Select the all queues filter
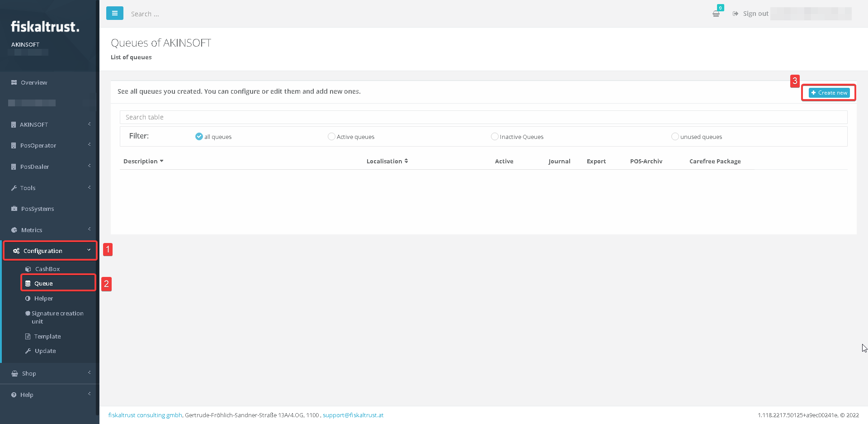 pyautogui.click(x=199, y=137)
